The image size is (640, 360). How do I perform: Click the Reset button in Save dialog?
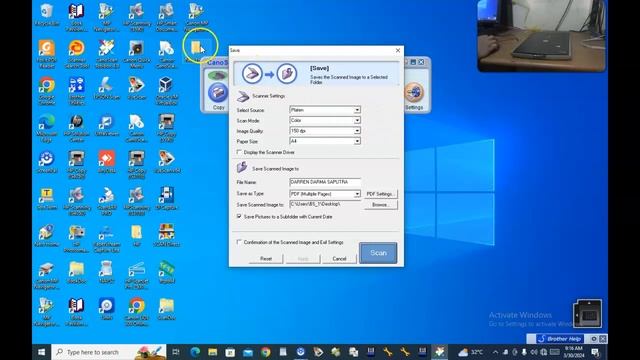click(266, 259)
